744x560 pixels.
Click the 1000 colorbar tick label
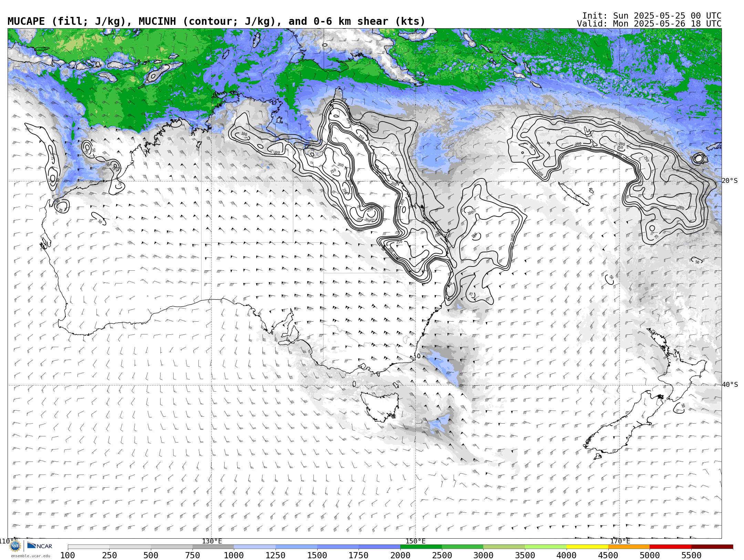234,556
